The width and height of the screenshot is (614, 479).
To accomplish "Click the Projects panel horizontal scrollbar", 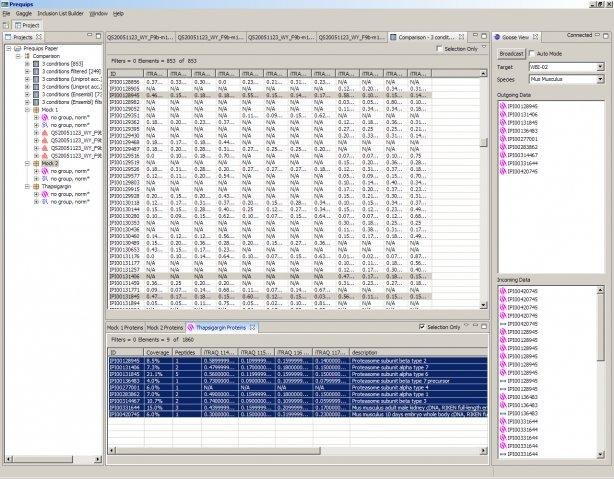I will (41, 459).
